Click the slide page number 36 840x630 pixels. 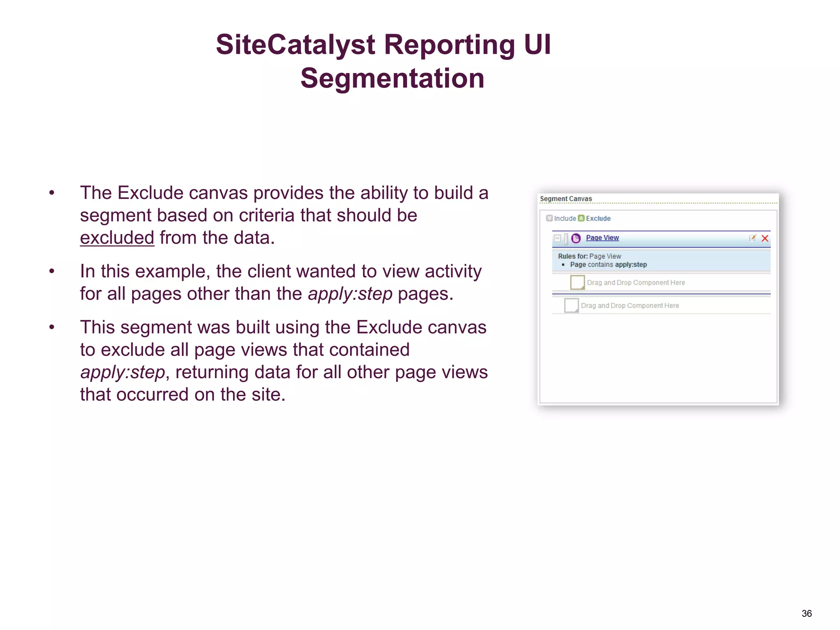click(807, 614)
